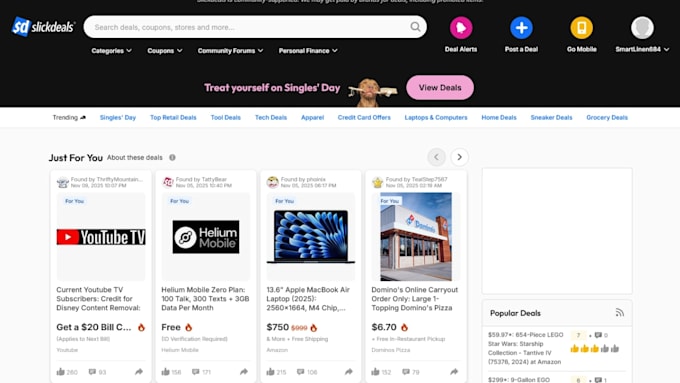Click the Post a Deal plus icon
Image resolution: width=680 pixels, height=383 pixels.
(521, 28)
